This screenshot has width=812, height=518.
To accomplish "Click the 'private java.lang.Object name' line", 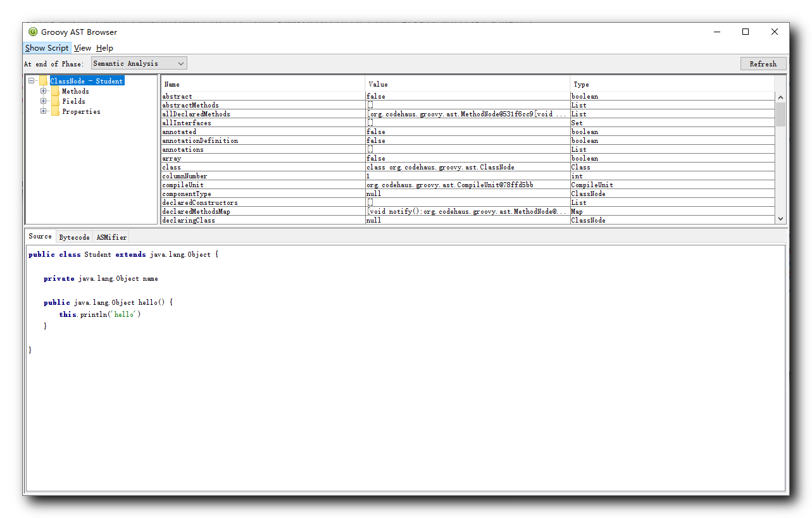I will [101, 278].
